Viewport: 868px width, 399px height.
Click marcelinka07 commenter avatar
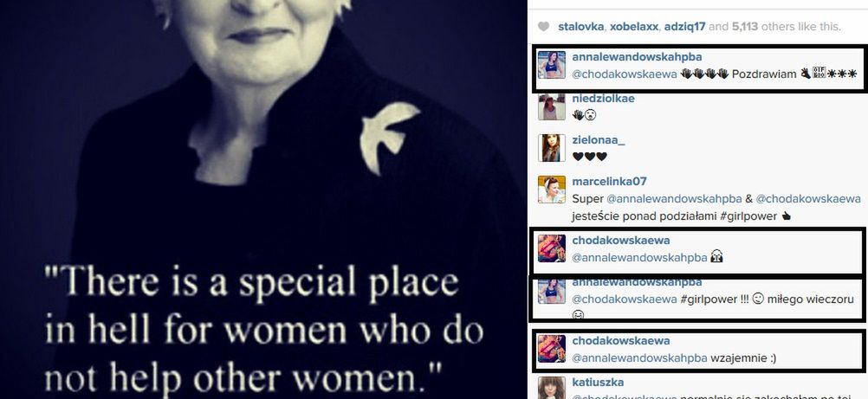(x=551, y=190)
